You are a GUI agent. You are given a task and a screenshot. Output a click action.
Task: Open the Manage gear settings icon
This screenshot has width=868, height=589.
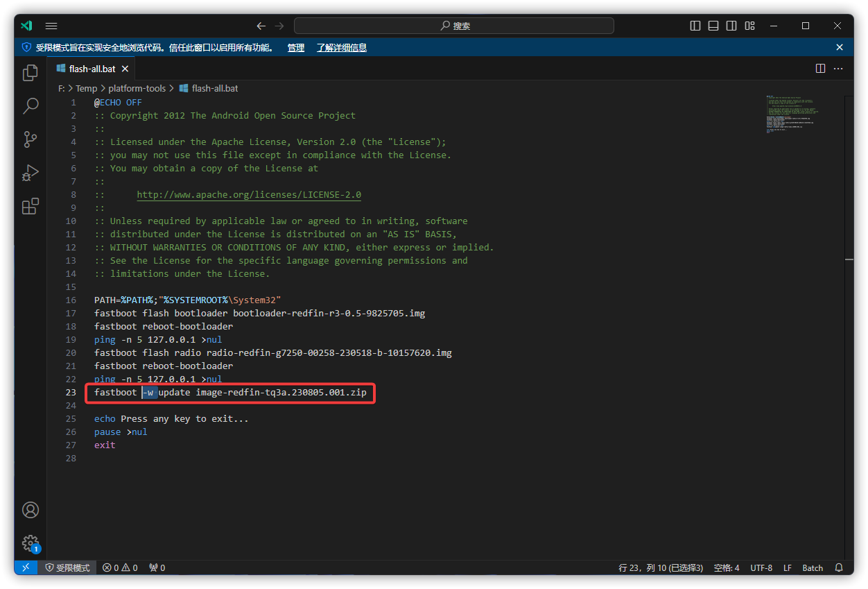(31, 543)
